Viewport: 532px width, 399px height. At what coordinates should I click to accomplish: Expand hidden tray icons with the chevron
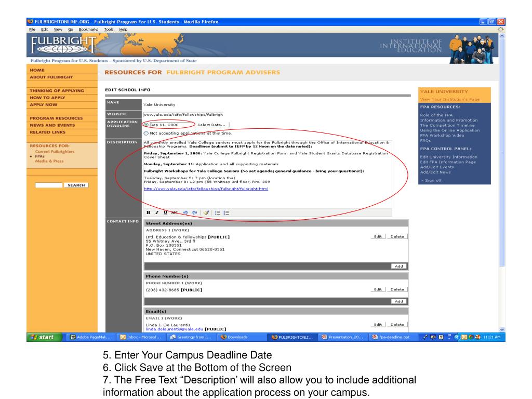[x=456, y=337]
